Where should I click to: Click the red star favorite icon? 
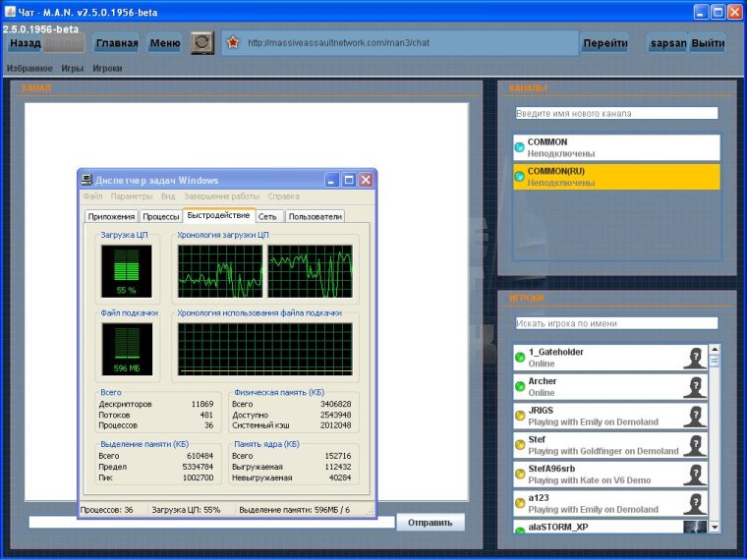pos(233,43)
